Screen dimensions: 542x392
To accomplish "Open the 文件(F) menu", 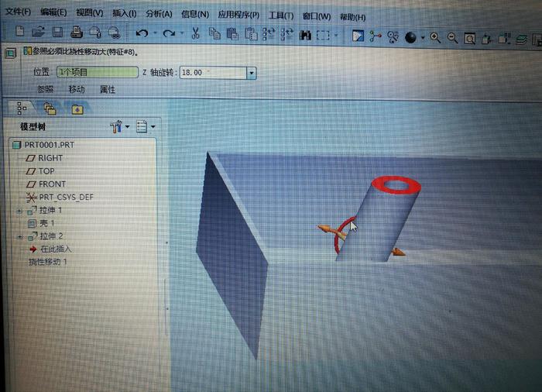I will click(19, 12).
